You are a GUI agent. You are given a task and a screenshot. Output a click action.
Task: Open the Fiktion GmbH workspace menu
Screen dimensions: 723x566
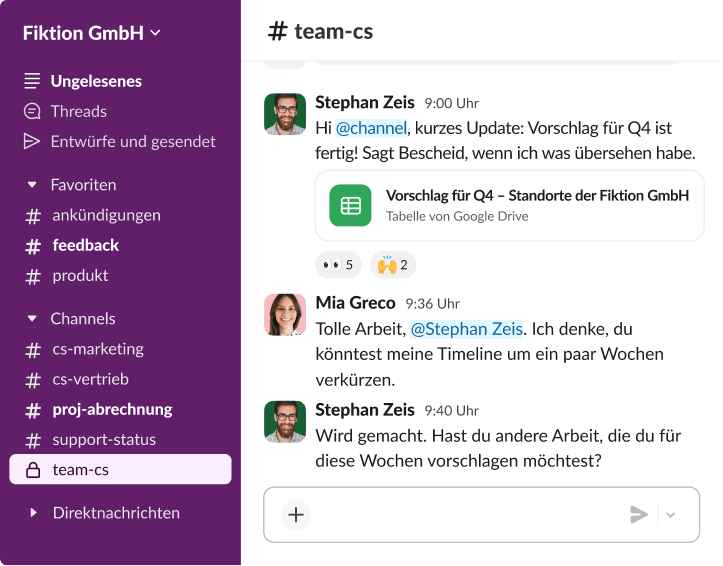tap(92, 33)
